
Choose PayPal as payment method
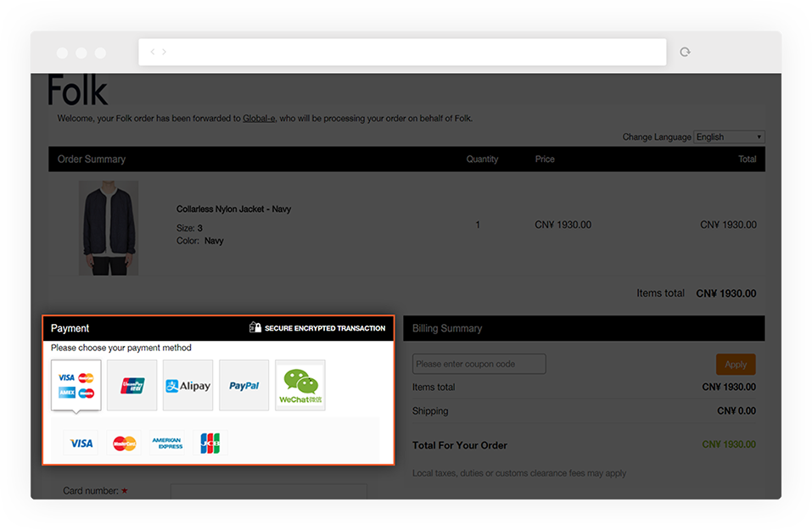[244, 385]
